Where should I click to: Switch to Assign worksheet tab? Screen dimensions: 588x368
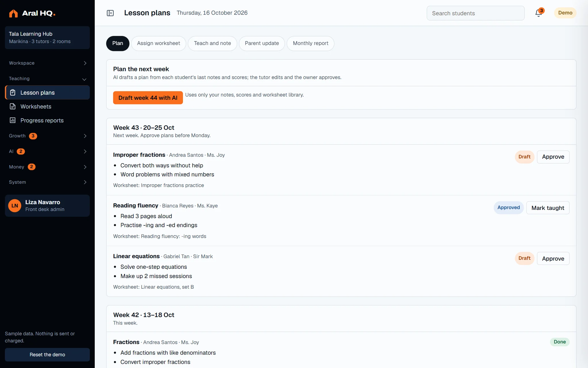pyautogui.click(x=158, y=43)
